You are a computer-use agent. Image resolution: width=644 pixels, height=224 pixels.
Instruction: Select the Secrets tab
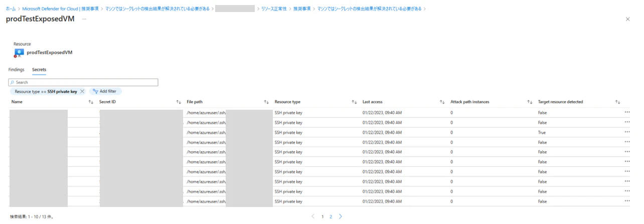click(x=39, y=69)
